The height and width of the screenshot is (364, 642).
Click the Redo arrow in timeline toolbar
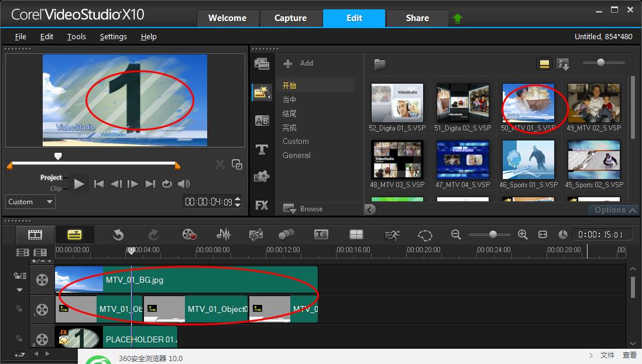pos(153,235)
